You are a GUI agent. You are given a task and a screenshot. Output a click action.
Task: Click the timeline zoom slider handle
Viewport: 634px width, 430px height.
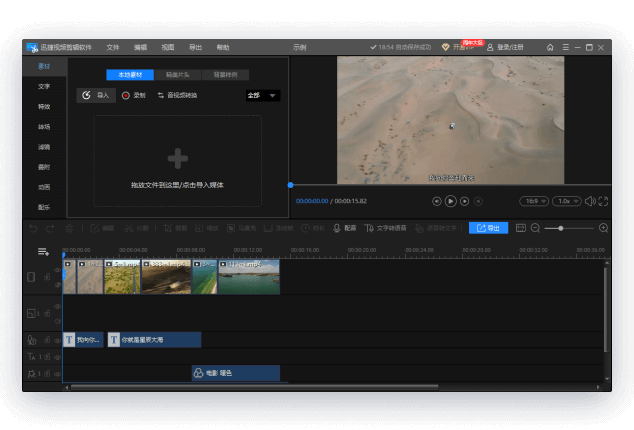(x=561, y=229)
